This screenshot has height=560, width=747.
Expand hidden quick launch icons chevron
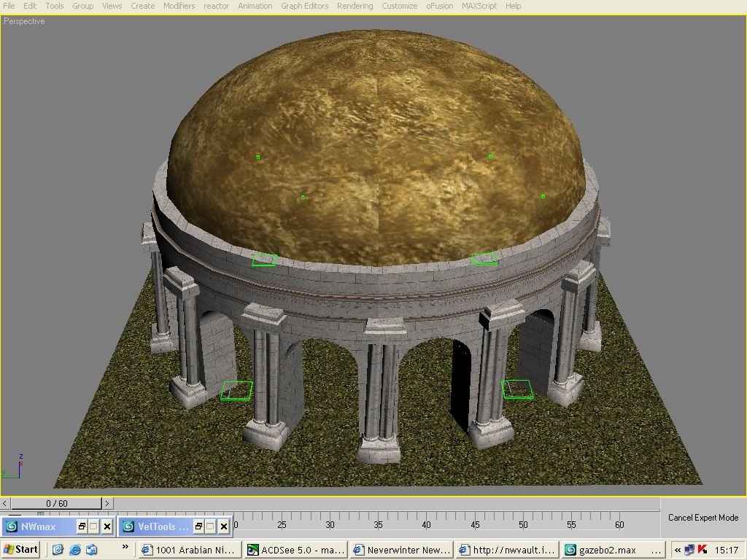125,547
